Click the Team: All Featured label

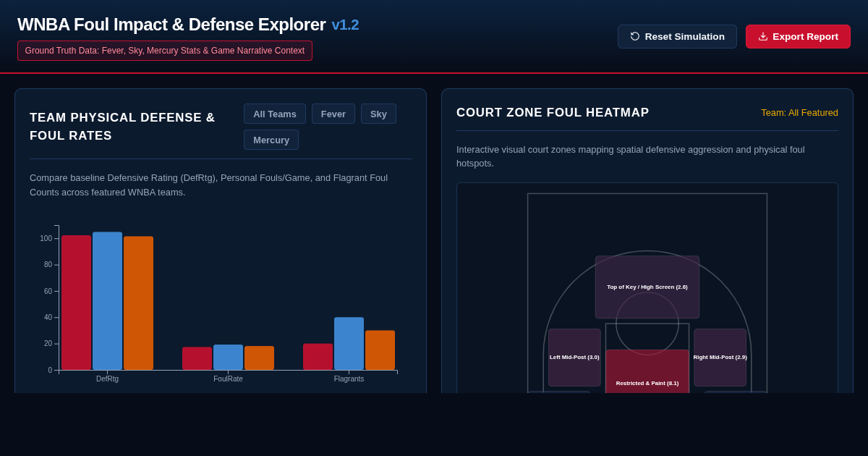(x=799, y=113)
